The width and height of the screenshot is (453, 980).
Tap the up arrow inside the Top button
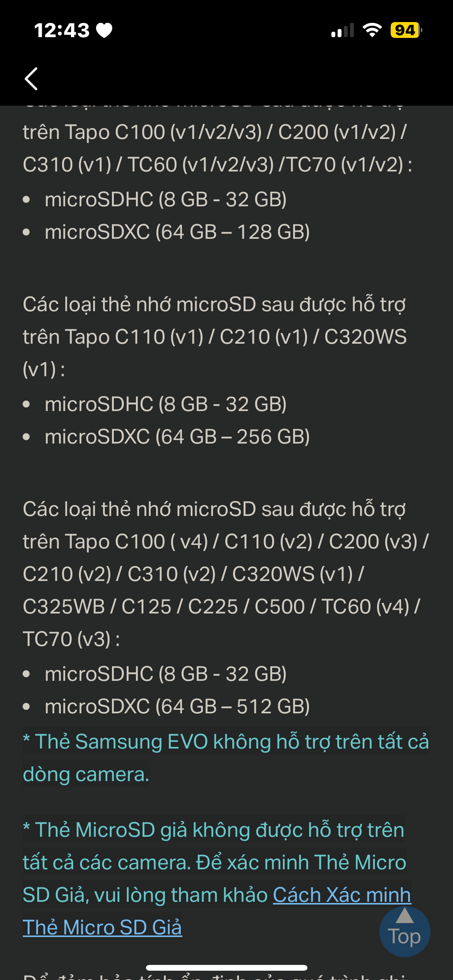point(404,915)
